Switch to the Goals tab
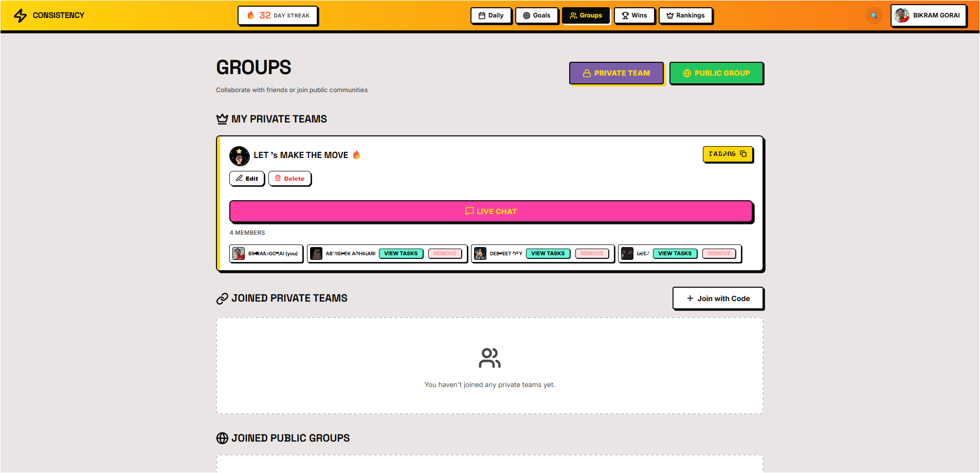 pyautogui.click(x=537, y=15)
